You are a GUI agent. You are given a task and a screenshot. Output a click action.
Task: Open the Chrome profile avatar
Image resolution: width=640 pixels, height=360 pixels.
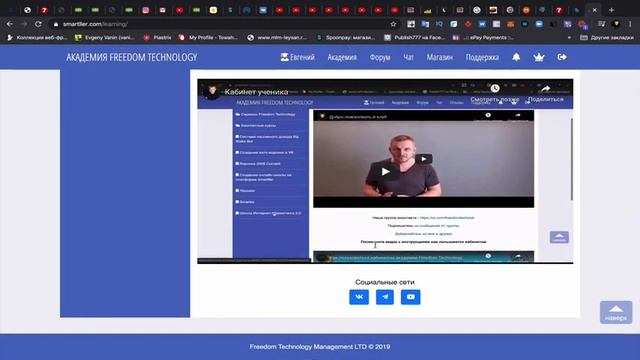[617, 24]
